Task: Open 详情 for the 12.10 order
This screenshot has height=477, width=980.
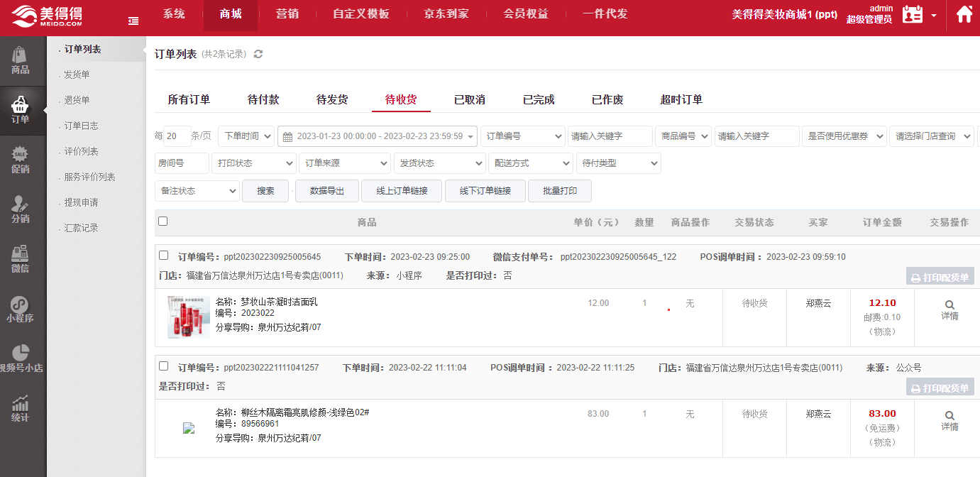Action: coord(949,310)
